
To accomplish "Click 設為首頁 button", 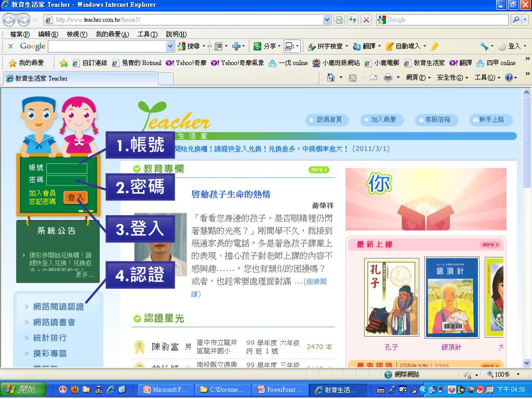I will pyautogui.click(x=327, y=119).
